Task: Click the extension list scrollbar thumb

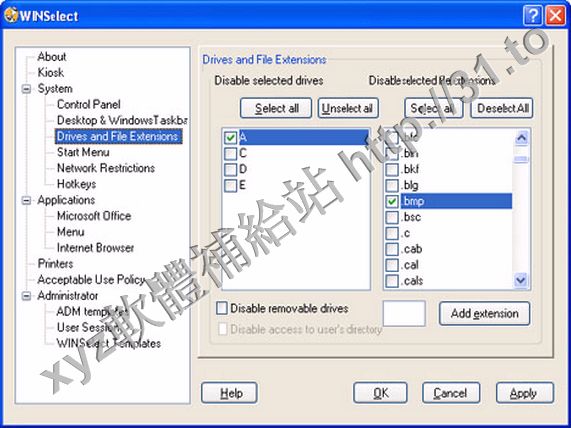Action: point(521,159)
